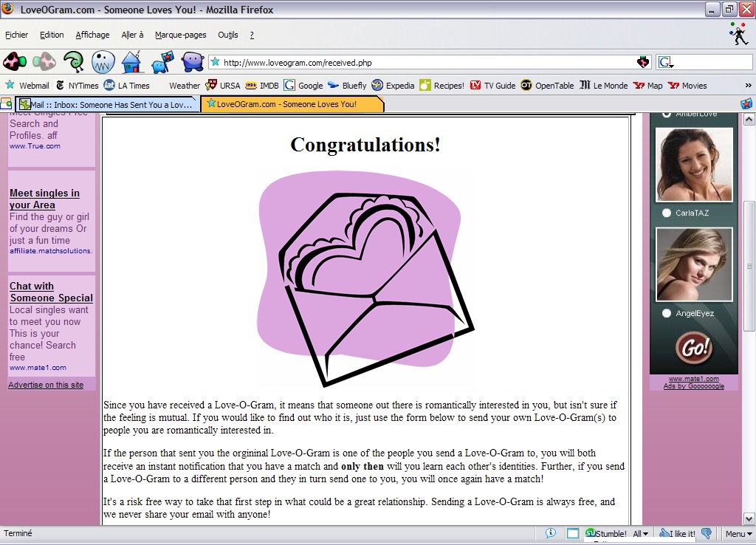Open the Outils menu
756x545 pixels.
[227, 35]
